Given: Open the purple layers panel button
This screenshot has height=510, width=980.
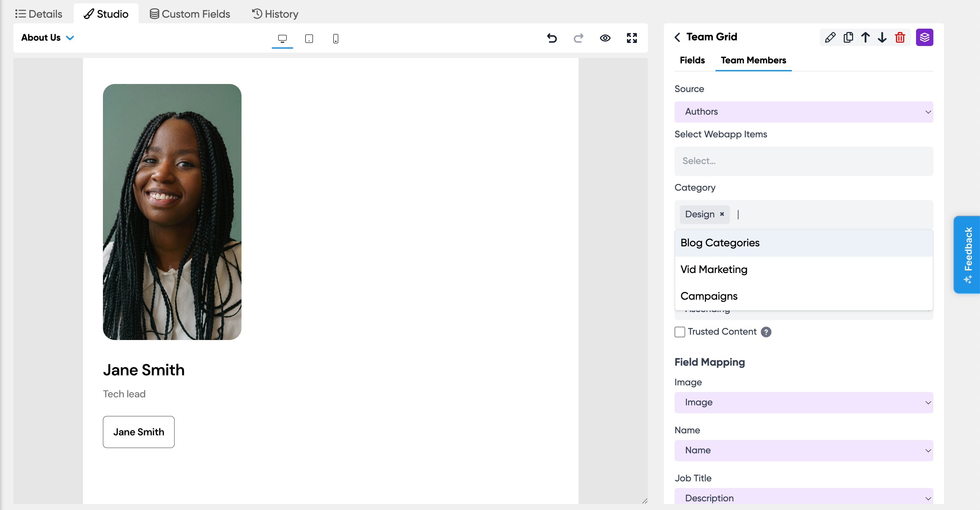Looking at the screenshot, I should [x=924, y=37].
